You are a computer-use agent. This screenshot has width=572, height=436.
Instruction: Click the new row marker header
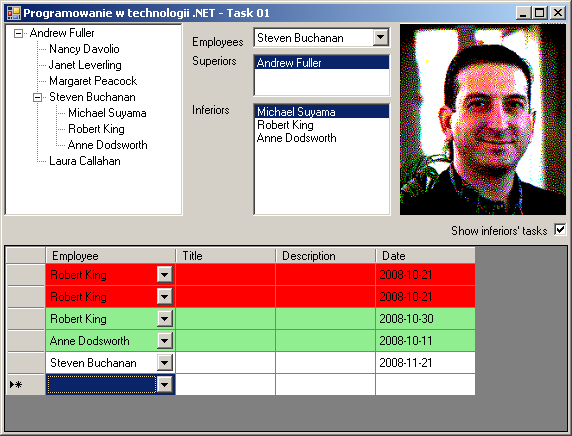click(26, 385)
